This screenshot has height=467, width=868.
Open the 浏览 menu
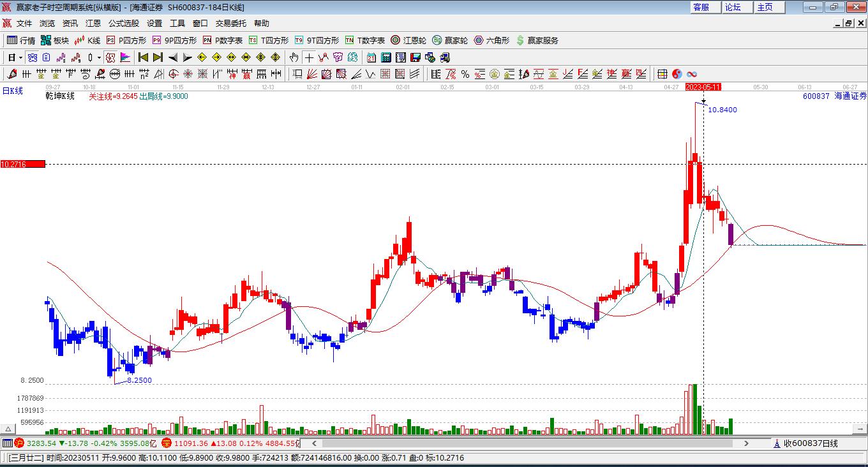(47, 24)
